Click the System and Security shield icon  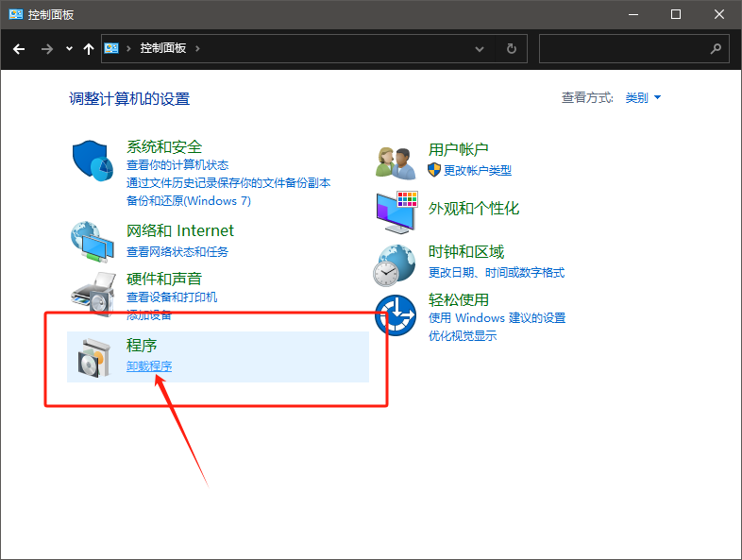[93, 161]
